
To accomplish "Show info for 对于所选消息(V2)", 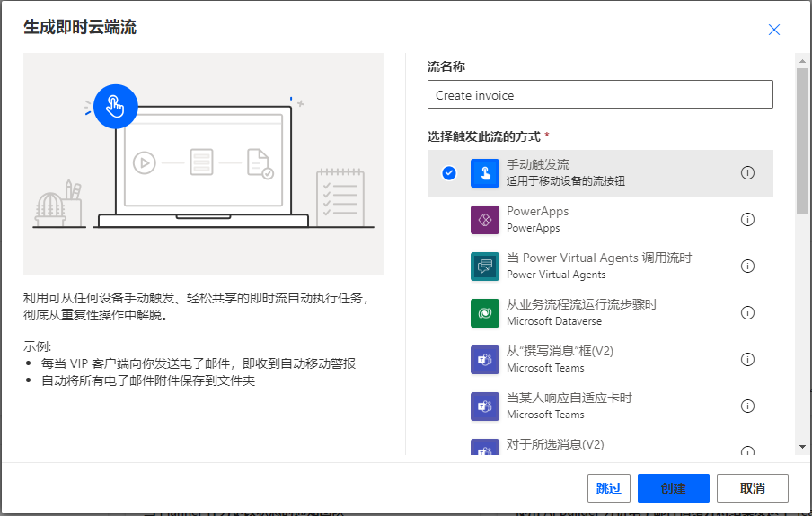I will (747, 450).
